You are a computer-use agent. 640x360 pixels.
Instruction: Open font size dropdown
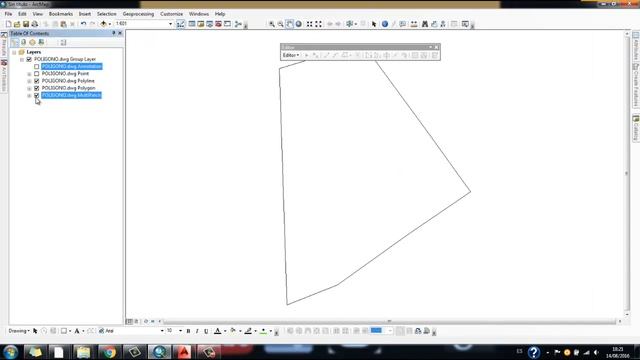tap(180, 331)
